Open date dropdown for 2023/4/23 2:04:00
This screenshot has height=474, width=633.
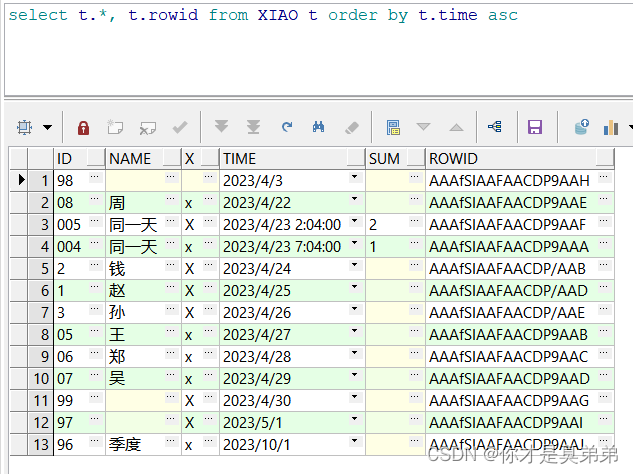[354, 221]
